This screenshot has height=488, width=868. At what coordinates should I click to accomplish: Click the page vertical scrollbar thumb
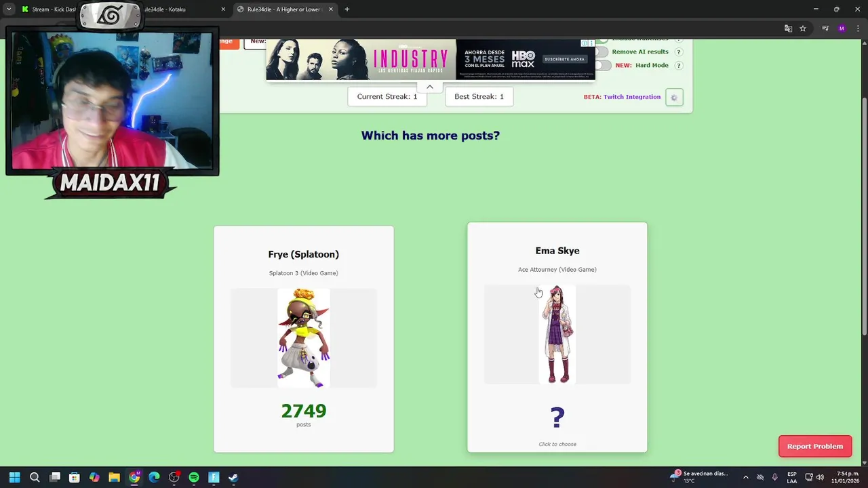[x=864, y=216]
